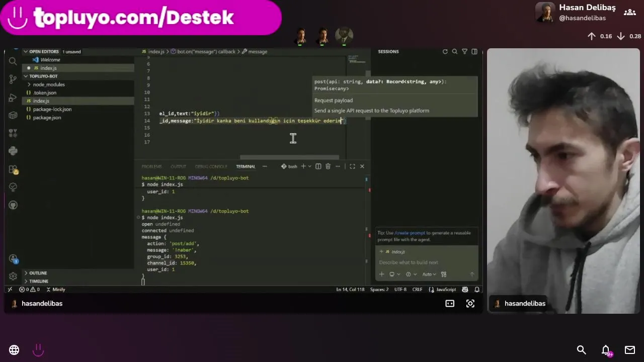The height and width of the screenshot is (362, 644).
Task: Select the Welcome open editor
Action: 50,60
